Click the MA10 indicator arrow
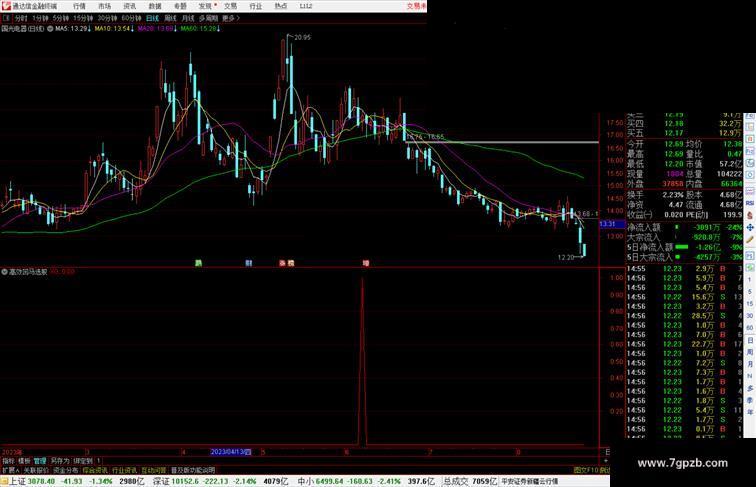The image size is (756, 487). 132,29
